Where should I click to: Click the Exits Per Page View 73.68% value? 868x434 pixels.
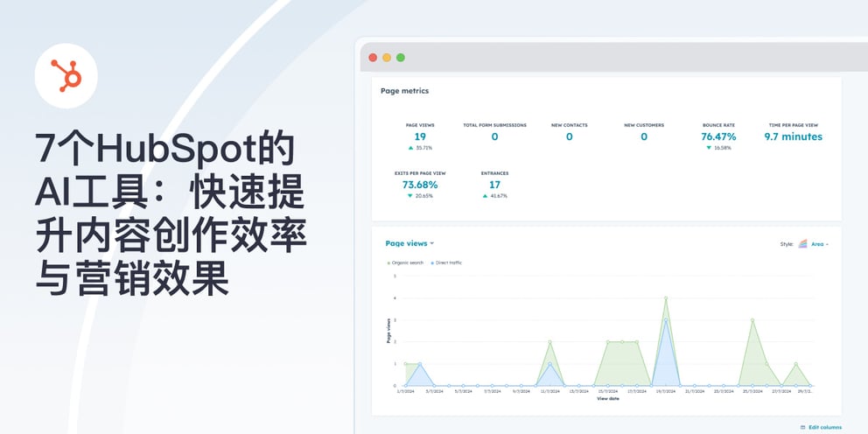tap(420, 185)
